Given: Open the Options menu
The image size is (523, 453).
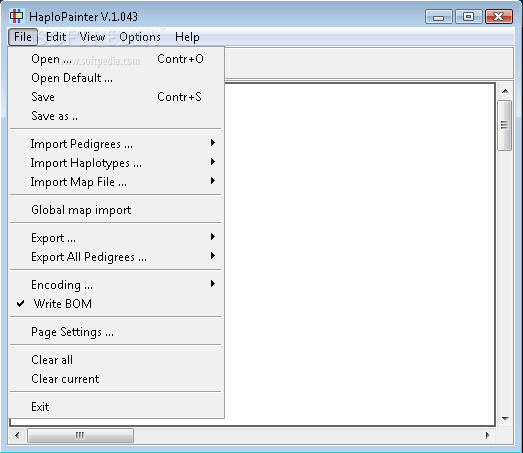Looking at the screenshot, I should tap(140, 37).
